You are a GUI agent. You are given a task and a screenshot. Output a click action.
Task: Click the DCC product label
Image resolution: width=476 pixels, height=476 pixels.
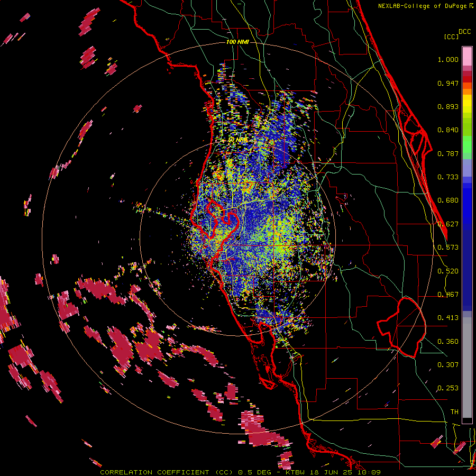(x=464, y=32)
